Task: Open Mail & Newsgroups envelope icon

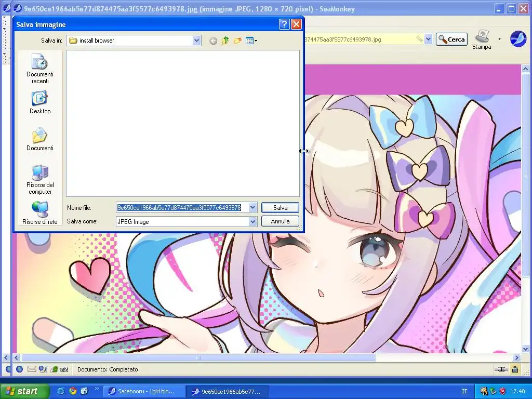Action: (32, 369)
